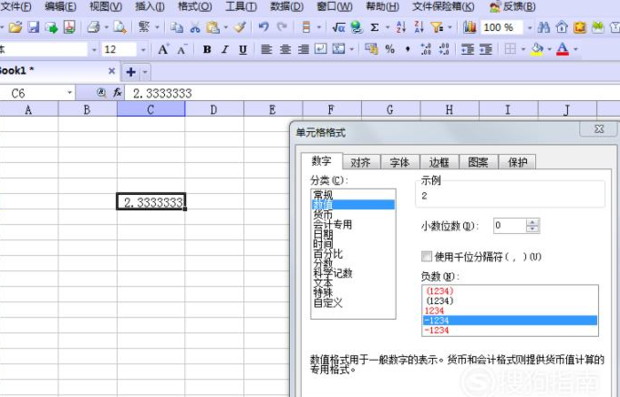Image resolution: width=620 pixels, height=397 pixels.
Task: Increase decimal places with spinner up arrow
Action: pos(533,222)
